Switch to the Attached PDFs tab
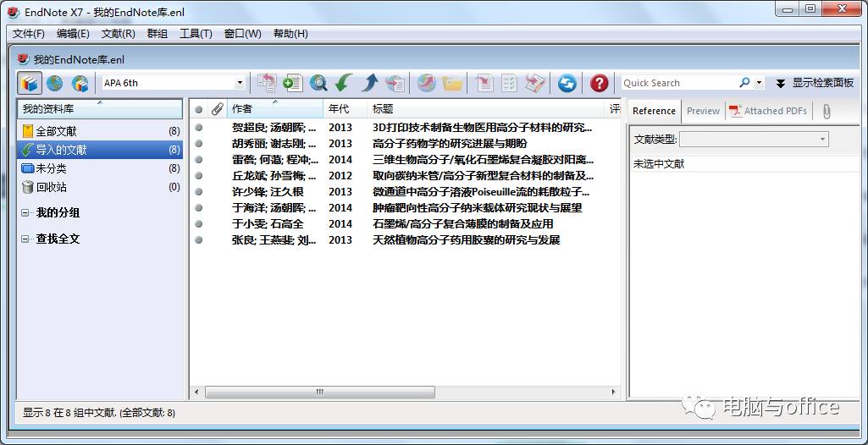This screenshot has height=445, width=868. 768,111
